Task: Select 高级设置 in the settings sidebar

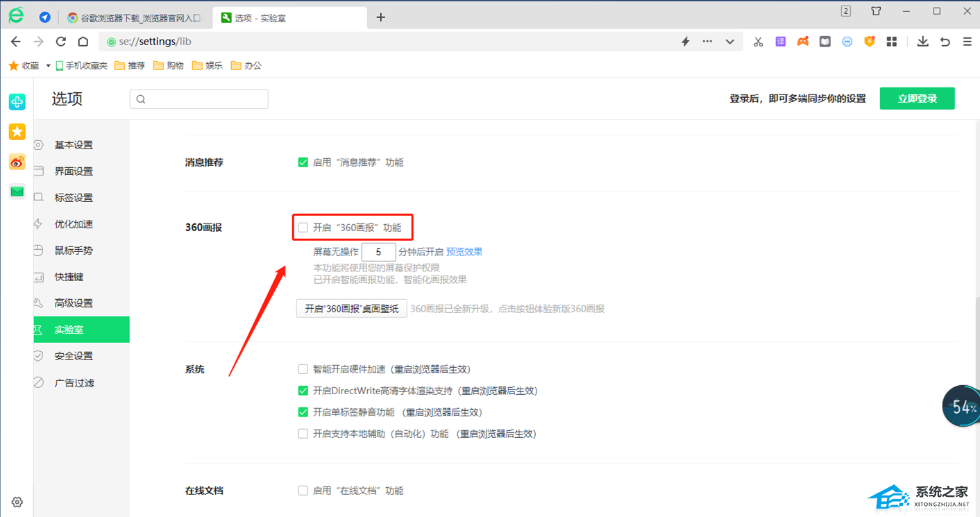Action: (x=74, y=303)
